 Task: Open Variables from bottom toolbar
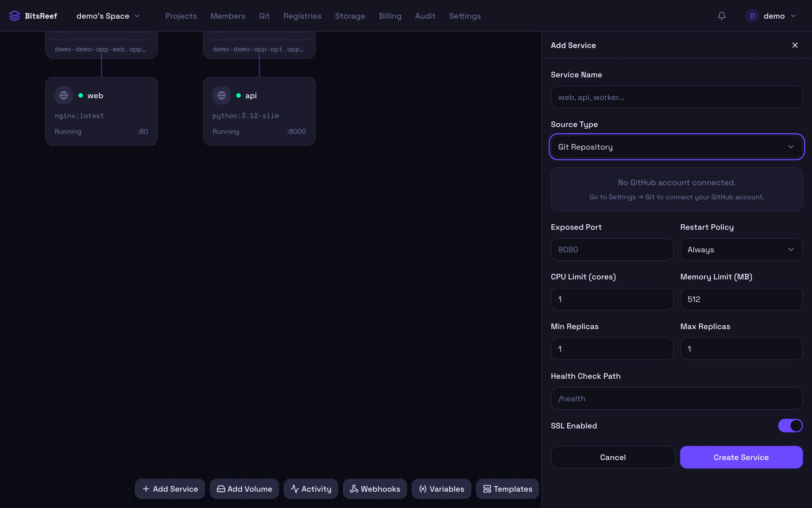point(441,489)
